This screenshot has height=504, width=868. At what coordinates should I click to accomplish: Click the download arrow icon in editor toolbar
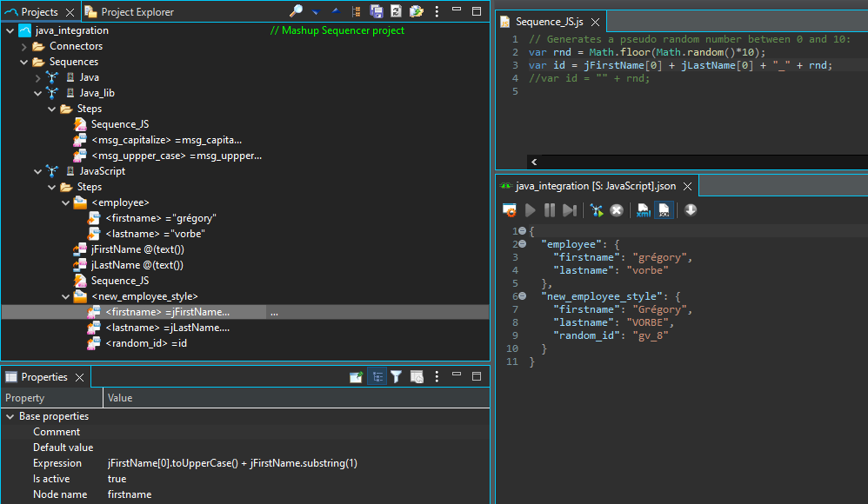tap(691, 210)
